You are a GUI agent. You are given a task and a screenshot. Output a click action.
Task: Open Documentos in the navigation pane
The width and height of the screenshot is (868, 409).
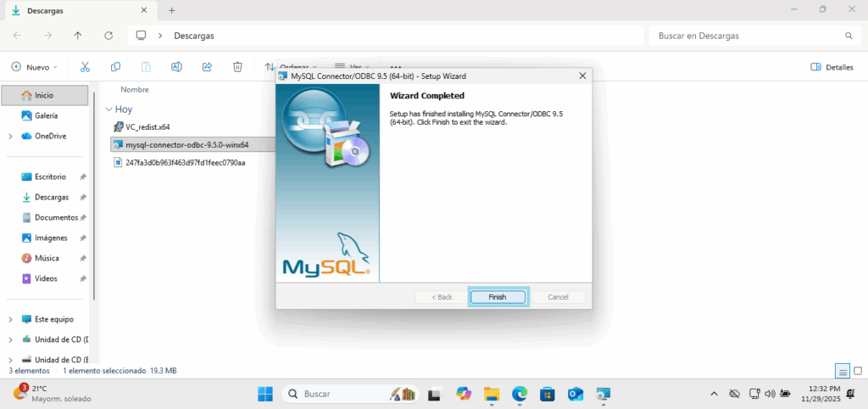point(56,217)
